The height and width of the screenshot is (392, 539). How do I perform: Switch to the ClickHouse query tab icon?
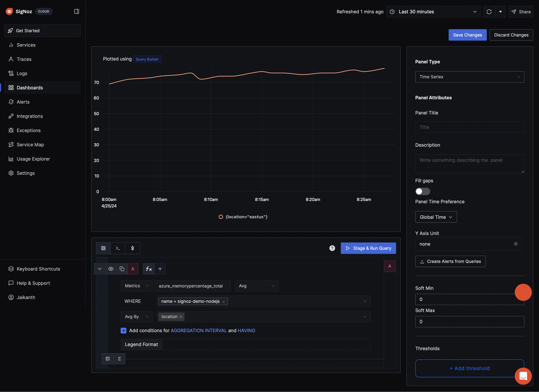118,248
